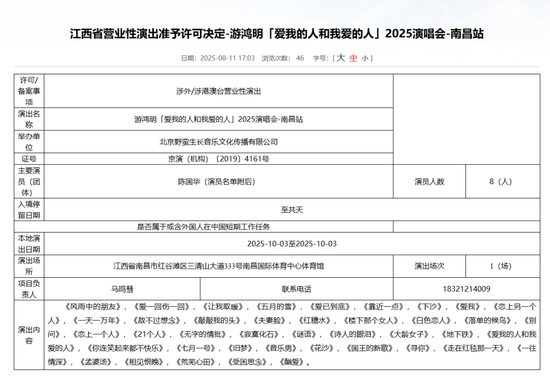The height and width of the screenshot is (376, 550).
Task: Click the license number 京演（机构）〔2019〕4161号
Action: [219, 159]
